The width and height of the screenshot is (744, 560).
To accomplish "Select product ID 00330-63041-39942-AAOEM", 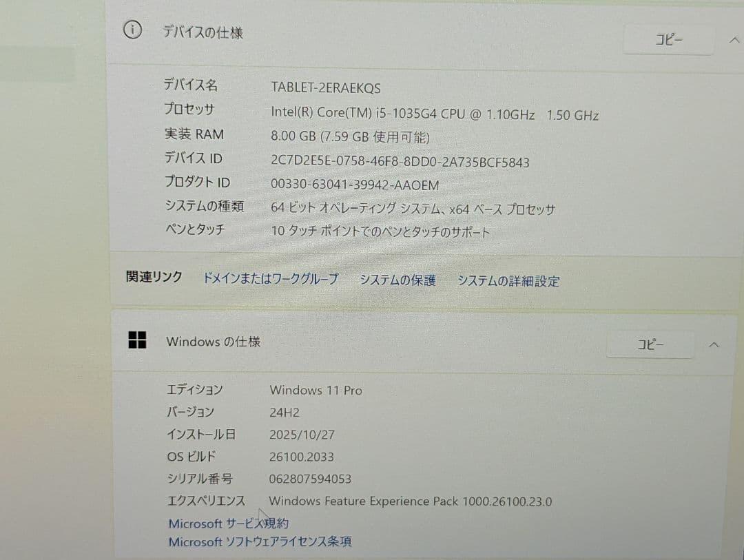I will [355, 185].
